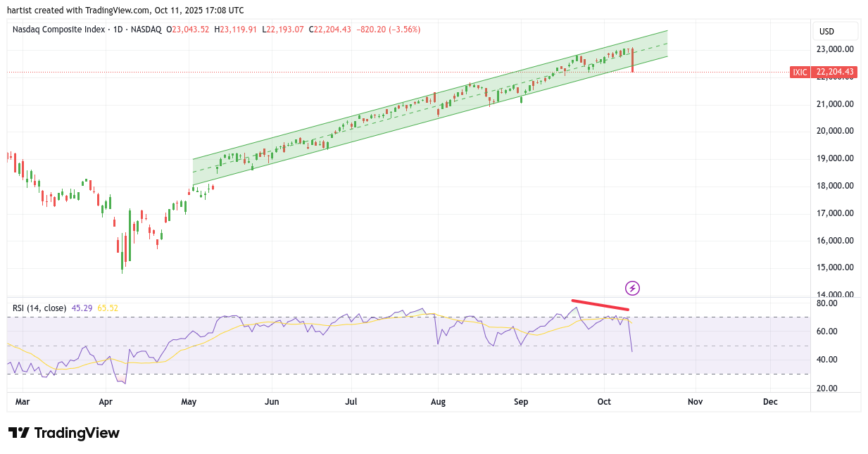This screenshot has width=868, height=454.
Task: Click the TradingView logo at bottom
Action: pyautogui.click(x=64, y=433)
